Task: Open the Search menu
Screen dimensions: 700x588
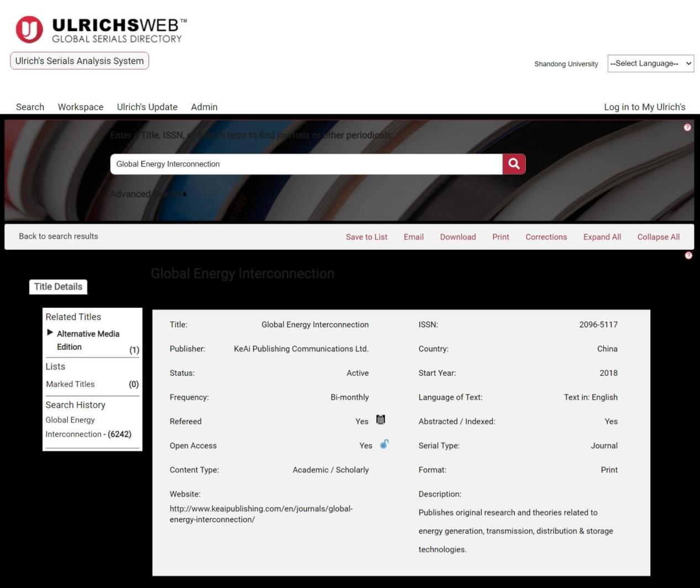Action: click(x=30, y=107)
